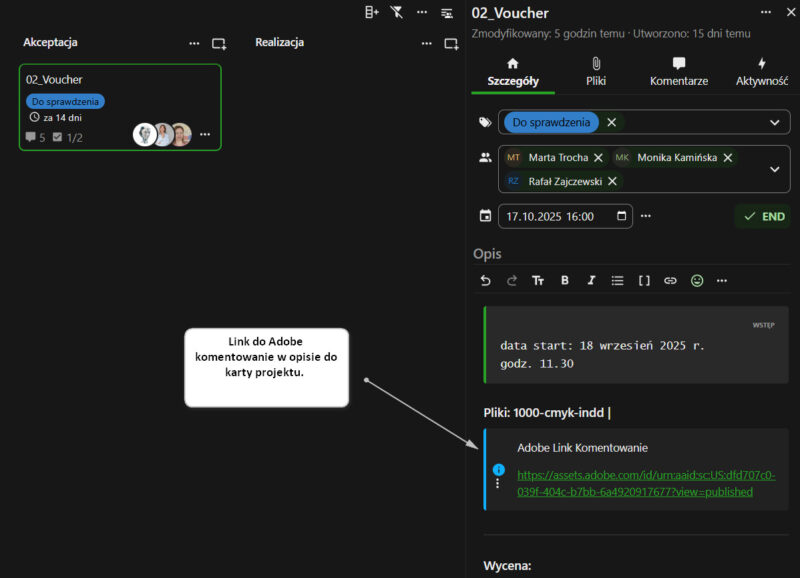Click the add column icon in top toolbar
800x578 pixels.
(372, 12)
